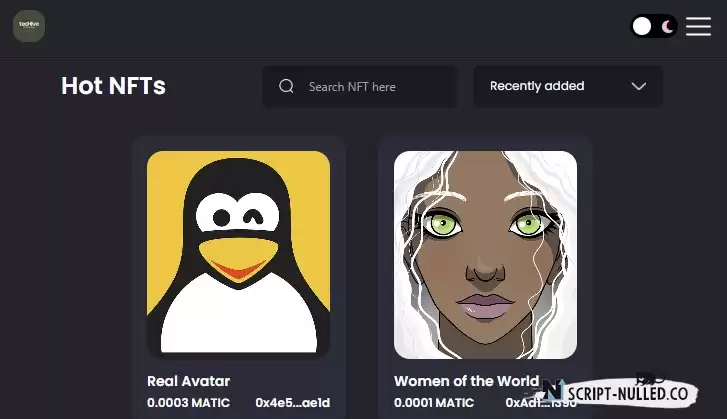The image size is (727, 419).
Task: Open the Recently added sort dropdown
Action: click(568, 87)
